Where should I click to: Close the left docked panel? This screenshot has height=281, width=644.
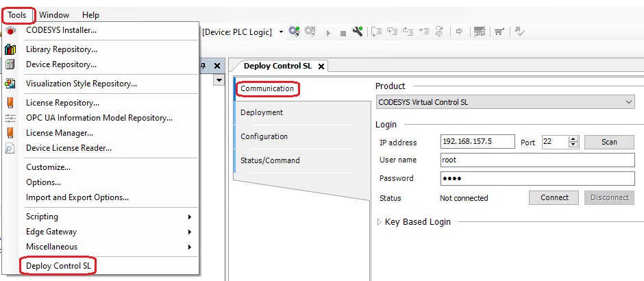[217, 66]
